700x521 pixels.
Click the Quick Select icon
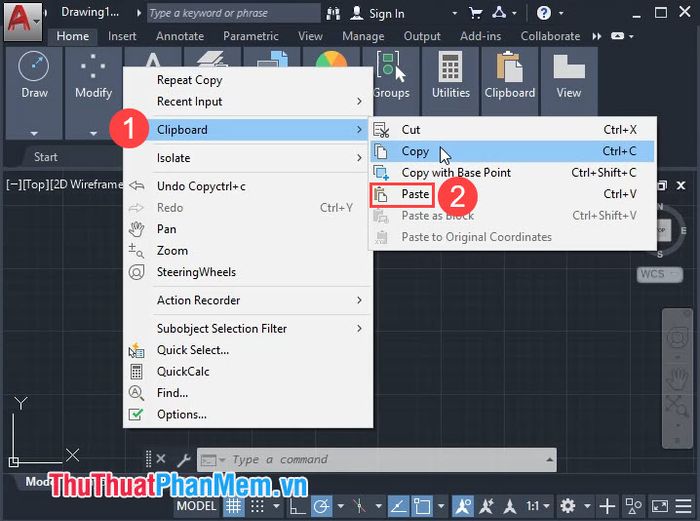pyautogui.click(x=136, y=350)
